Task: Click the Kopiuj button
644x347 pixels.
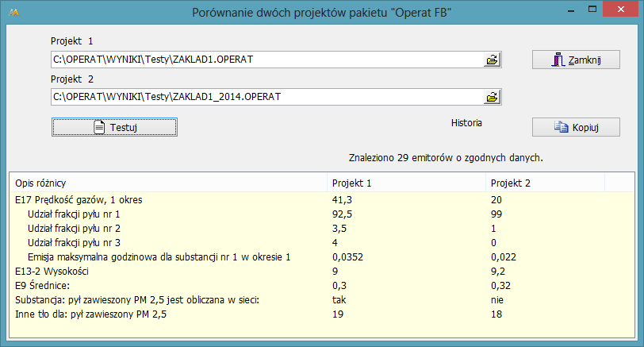Action: 576,127
